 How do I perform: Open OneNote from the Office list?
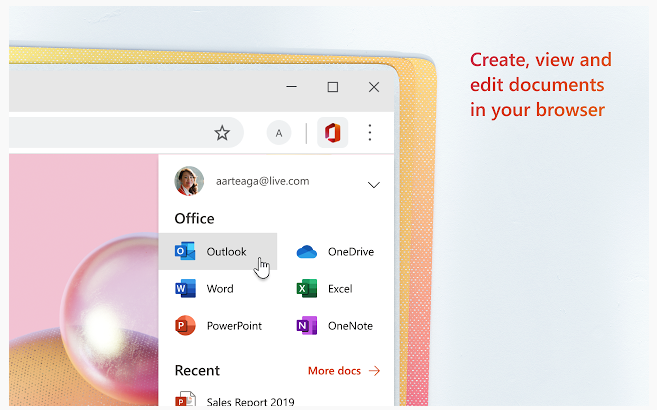click(x=334, y=325)
